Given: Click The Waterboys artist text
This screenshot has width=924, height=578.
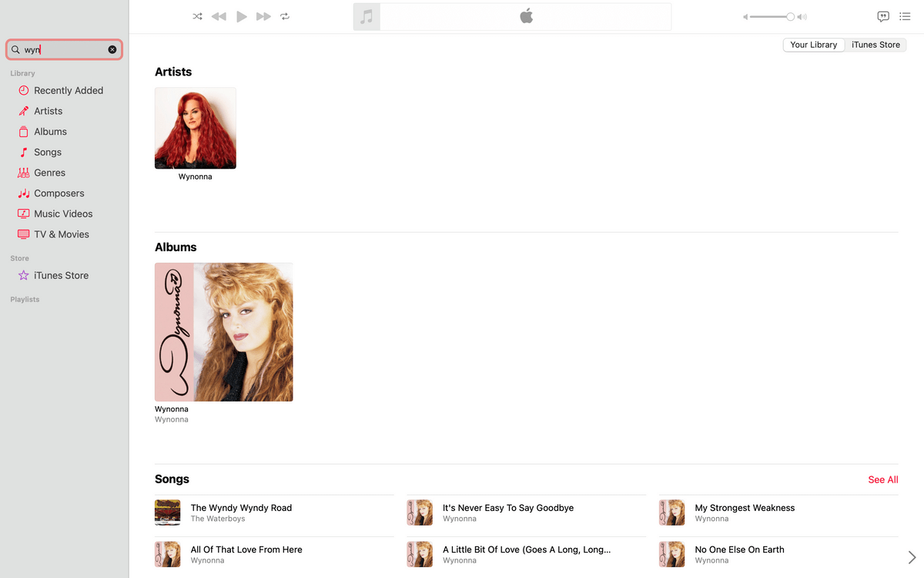Looking at the screenshot, I should tap(218, 519).
